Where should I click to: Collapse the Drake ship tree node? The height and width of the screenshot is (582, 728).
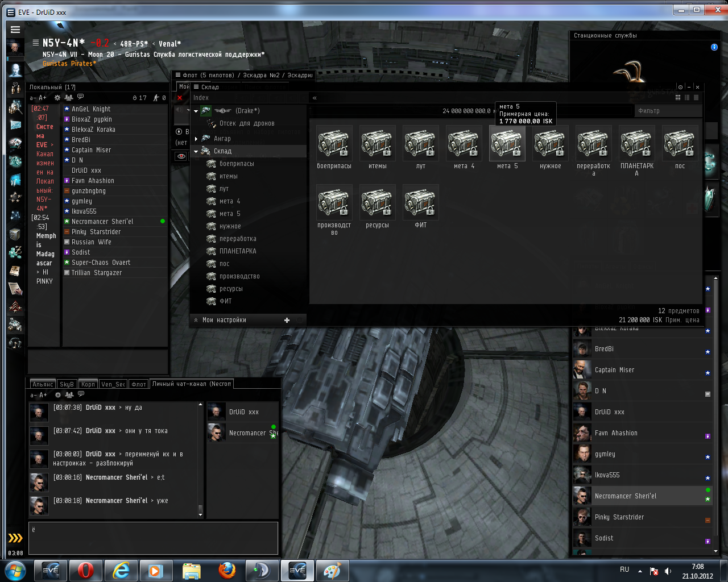[x=196, y=111]
